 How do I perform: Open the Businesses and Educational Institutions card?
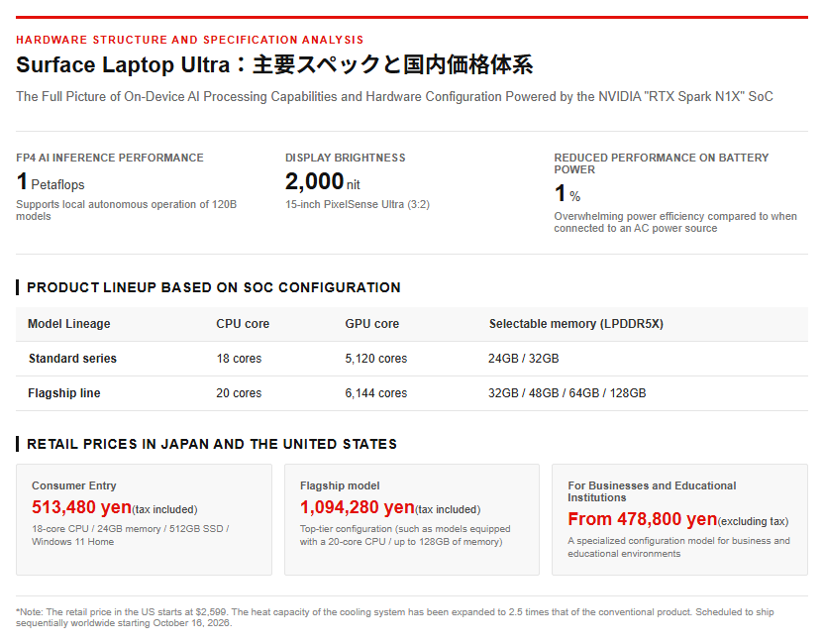click(x=679, y=519)
